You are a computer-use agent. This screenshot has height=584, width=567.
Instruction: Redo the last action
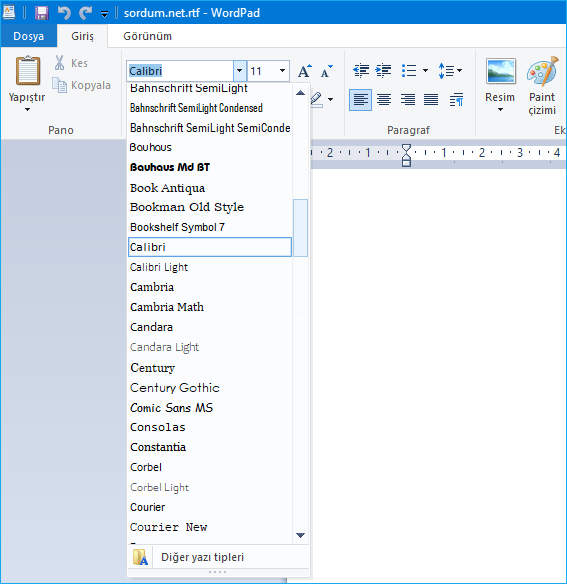85,13
